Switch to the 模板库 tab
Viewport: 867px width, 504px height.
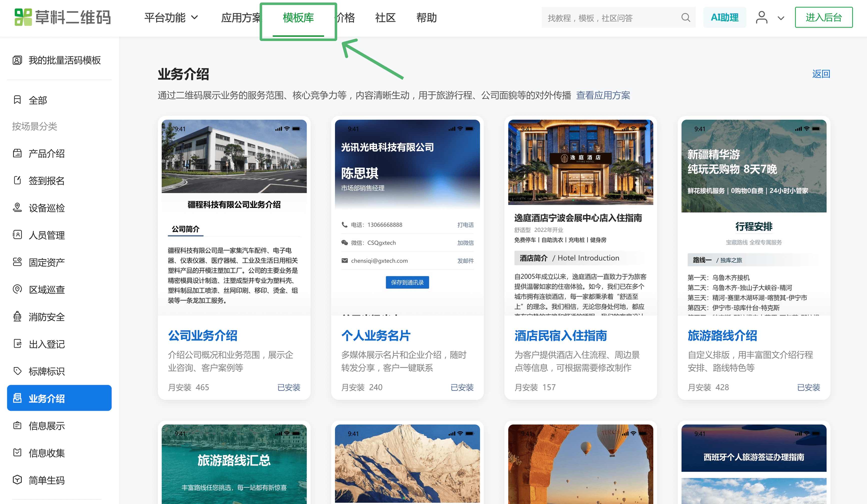coord(298,17)
